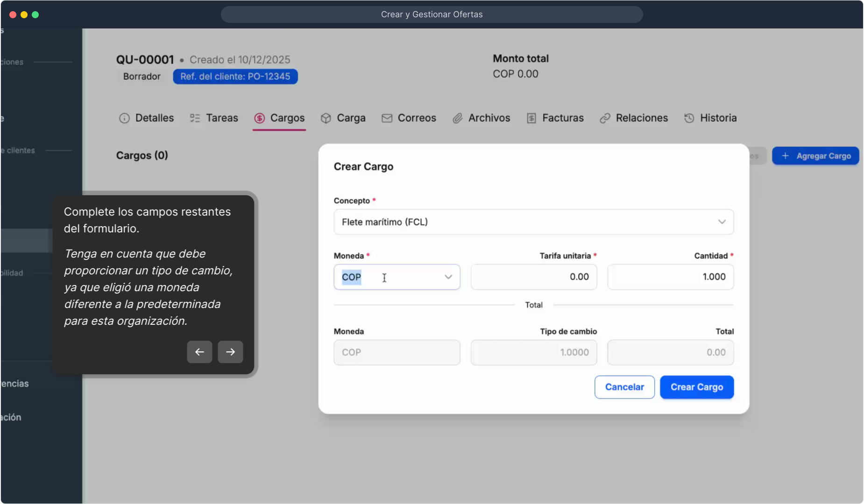Click the info icon beside Detalles
This screenshot has height=504, width=864.
point(124,118)
